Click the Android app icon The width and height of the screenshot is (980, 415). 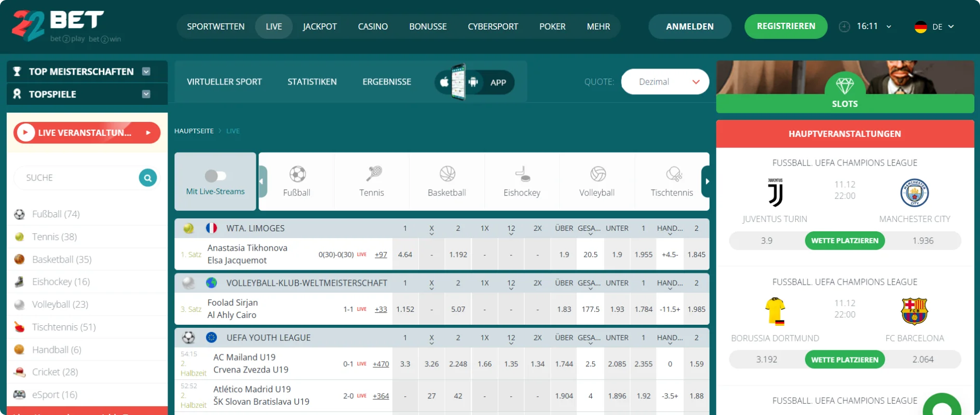(x=473, y=82)
